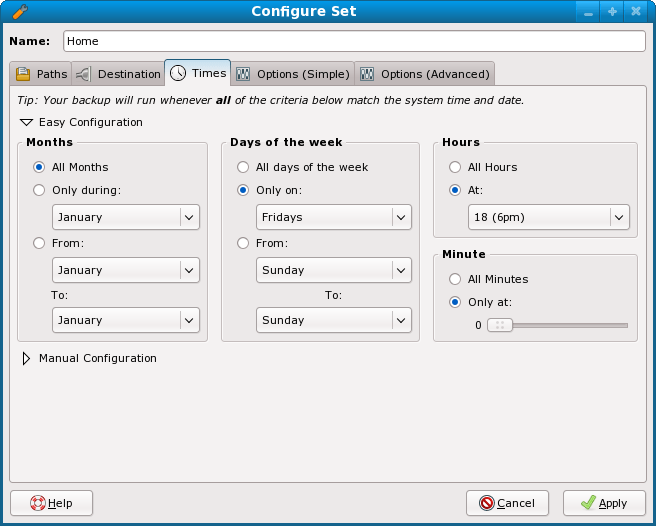
Task: Click the lifebuoy Help icon
Action: click(x=38, y=503)
